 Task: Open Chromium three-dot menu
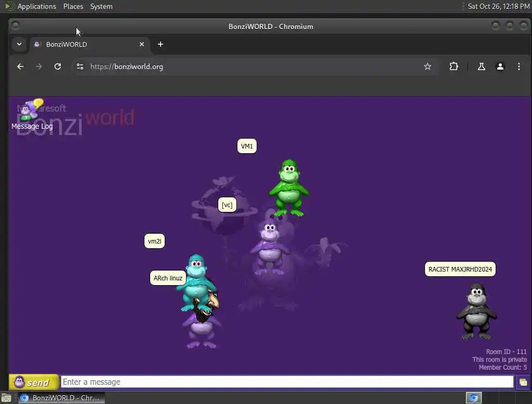point(519,66)
